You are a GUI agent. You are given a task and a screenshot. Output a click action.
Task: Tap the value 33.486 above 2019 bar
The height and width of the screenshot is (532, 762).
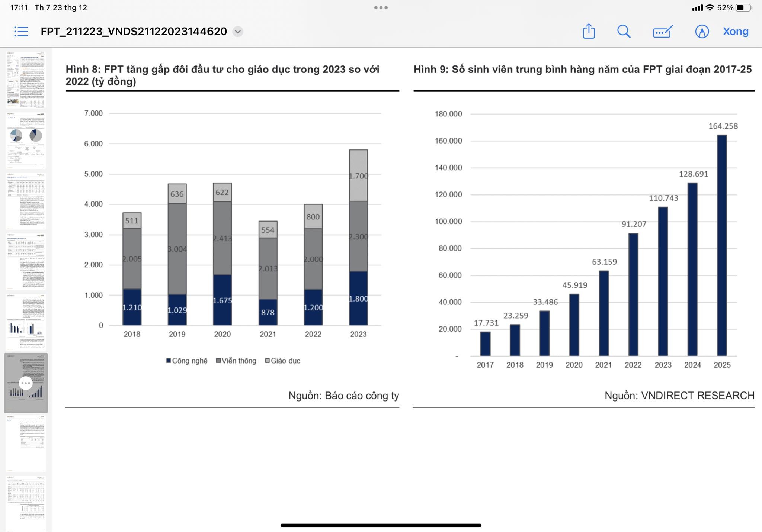point(545,302)
